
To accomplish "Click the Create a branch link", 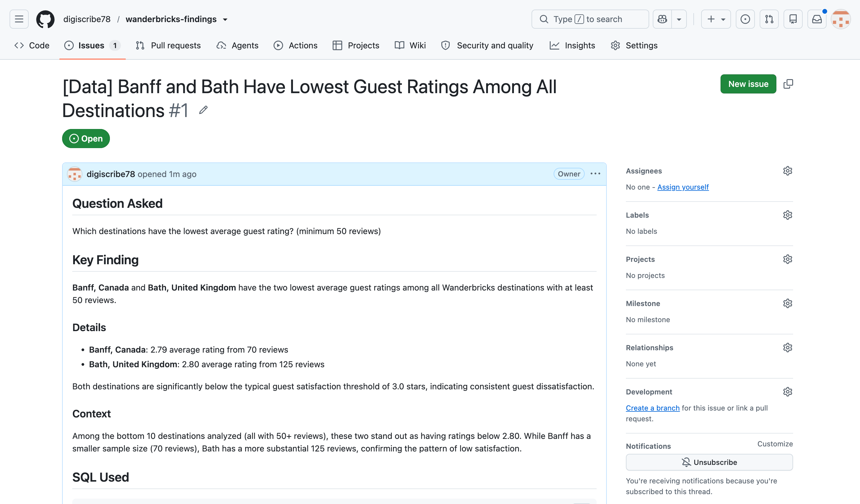I will pos(652,408).
